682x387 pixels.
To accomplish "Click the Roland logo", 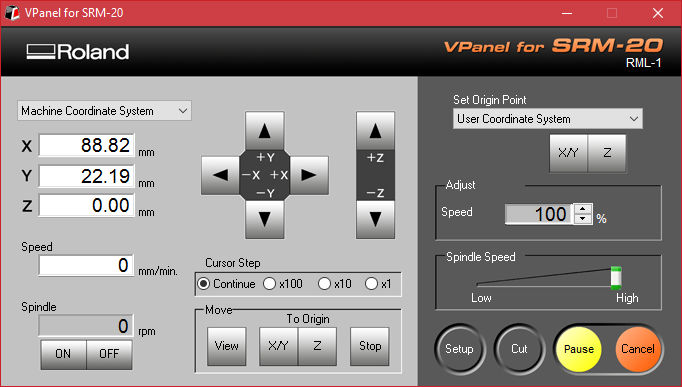I will 78,52.
